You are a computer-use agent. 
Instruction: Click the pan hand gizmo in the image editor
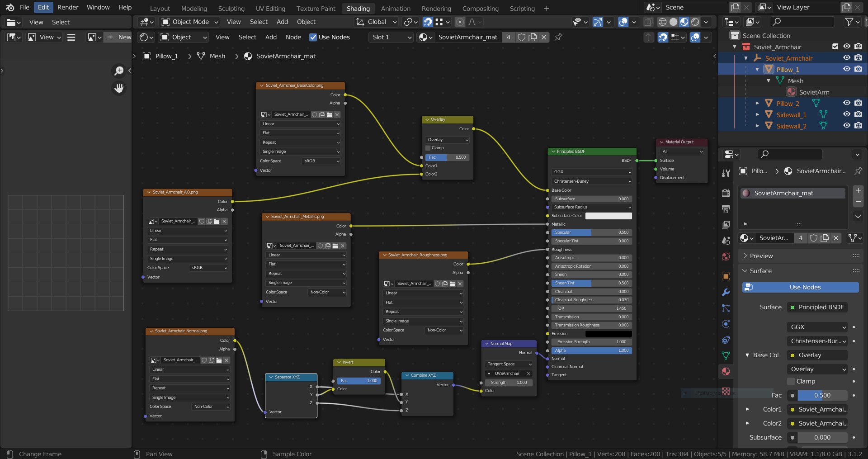(119, 88)
